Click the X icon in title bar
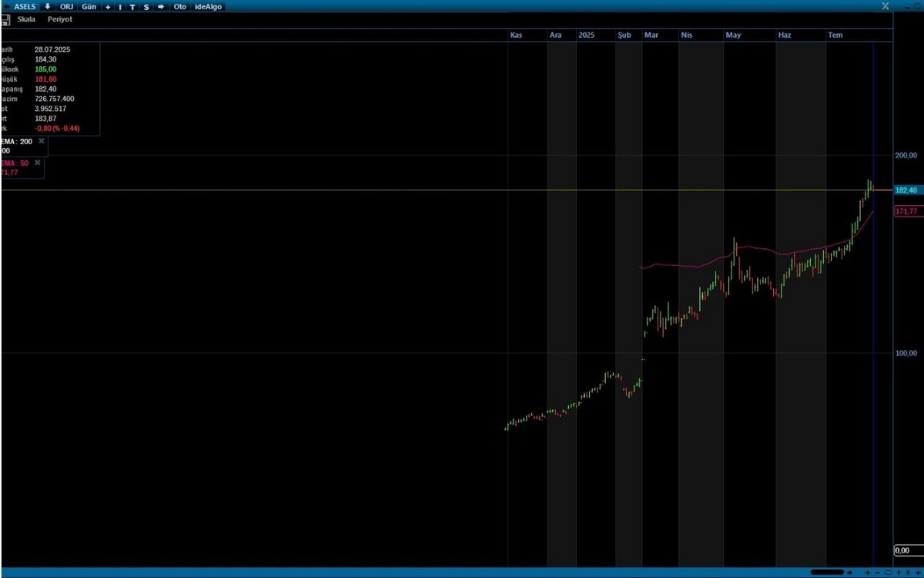Screen dimensions: 924x578 [885, 6]
